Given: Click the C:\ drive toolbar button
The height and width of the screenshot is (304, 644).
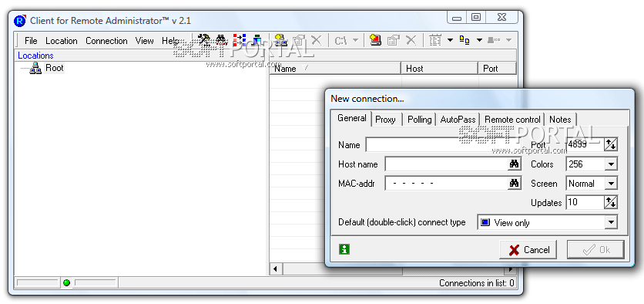Looking at the screenshot, I should pos(341,40).
